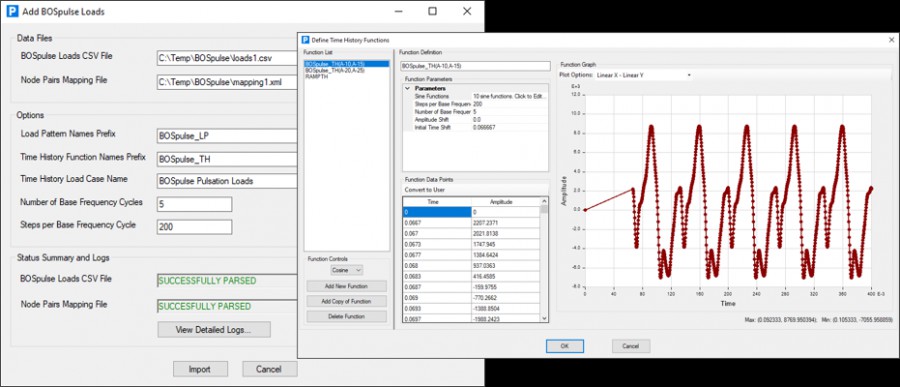Viewport: 900px width, 387px height.
Task: Click the View Detailed Logs button
Action: coord(214,330)
